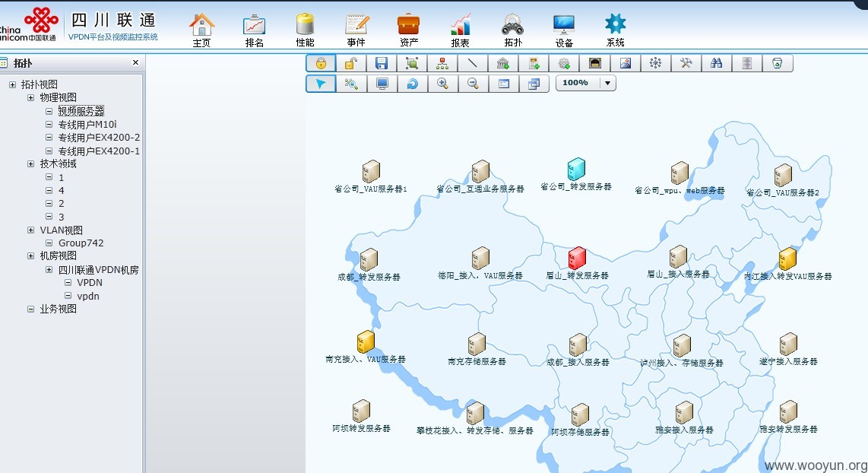The image size is (868, 473).
Task: Select 专线用户M10i in the tree
Action: (x=87, y=125)
